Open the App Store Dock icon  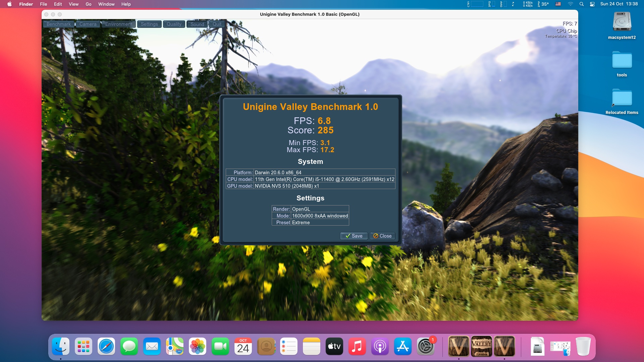pos(402,346)
